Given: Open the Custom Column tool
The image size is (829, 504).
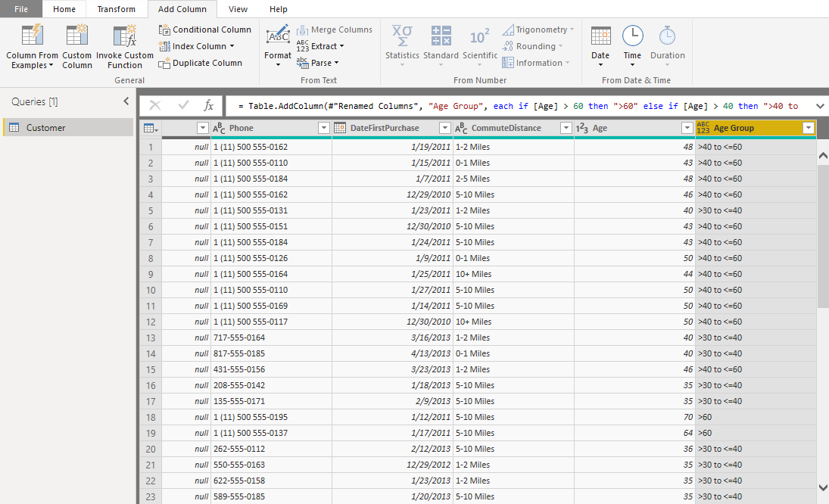Looking at the screenshot, I should (76, 46).
